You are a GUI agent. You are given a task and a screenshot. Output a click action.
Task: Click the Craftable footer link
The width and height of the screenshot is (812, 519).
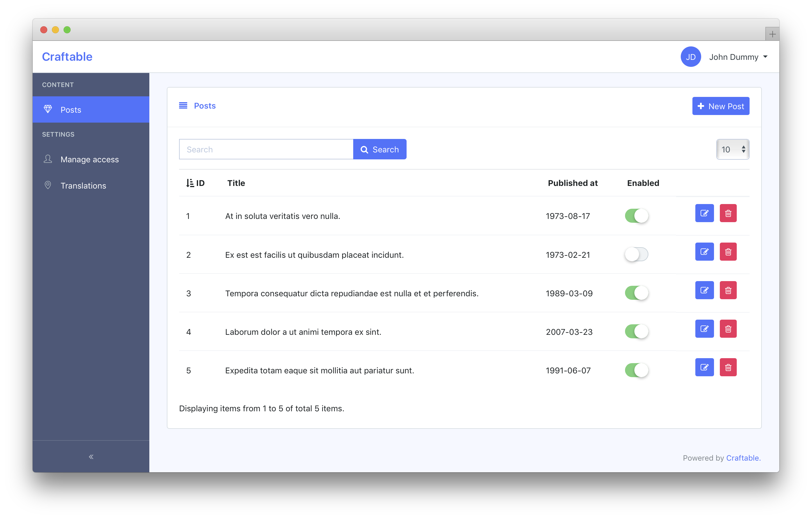(x=742, y=457)
